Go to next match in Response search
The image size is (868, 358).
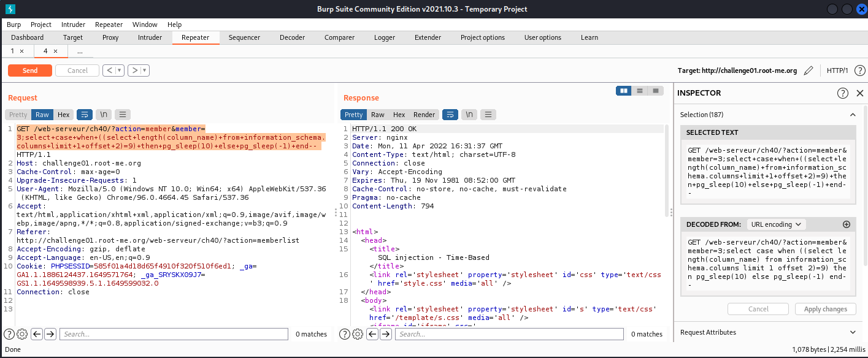point(386,334)
